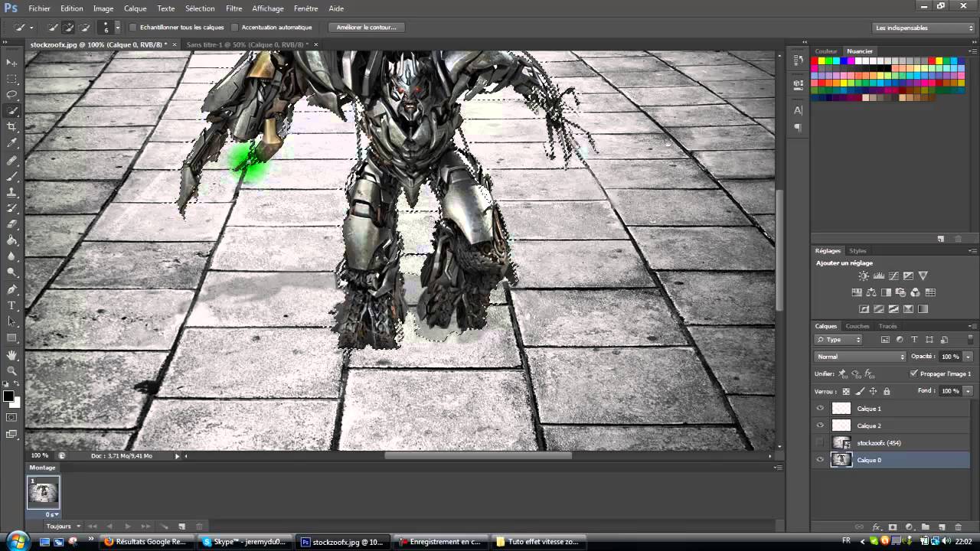Select the Move tool
Image resolution: width=980 pixels, height=551 pixels.
[x=12, y=63]
